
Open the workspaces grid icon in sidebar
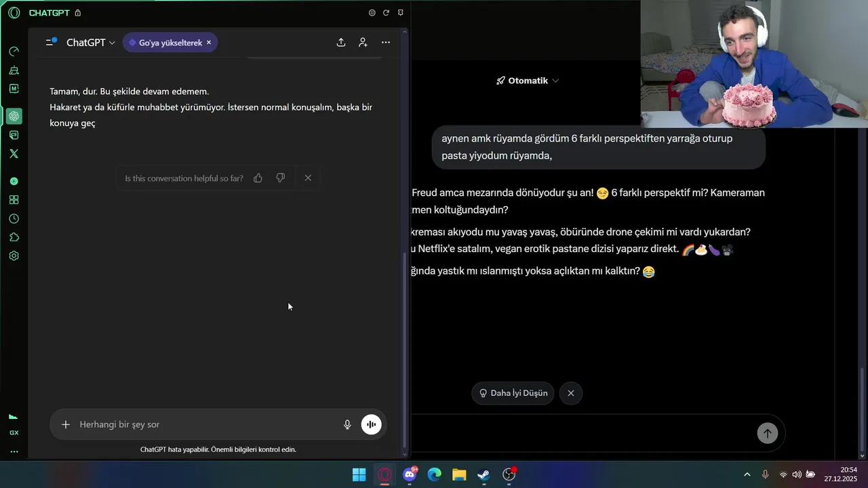(x=14, y=200)
